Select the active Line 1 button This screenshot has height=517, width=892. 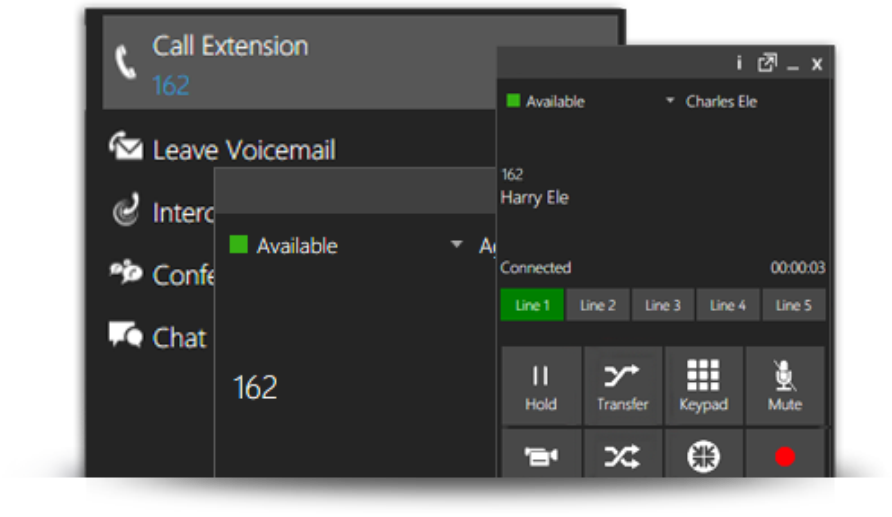[532, 305]
